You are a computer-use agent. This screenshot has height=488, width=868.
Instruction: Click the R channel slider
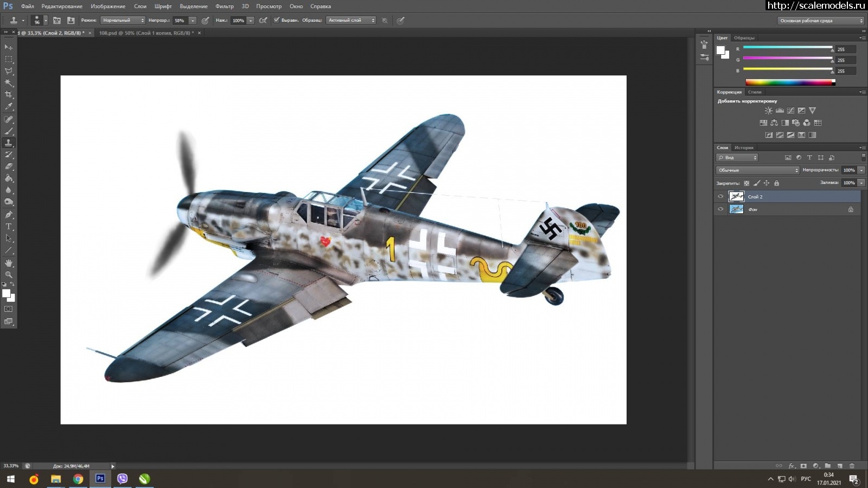pyautogui.click(x=788, y=49)
